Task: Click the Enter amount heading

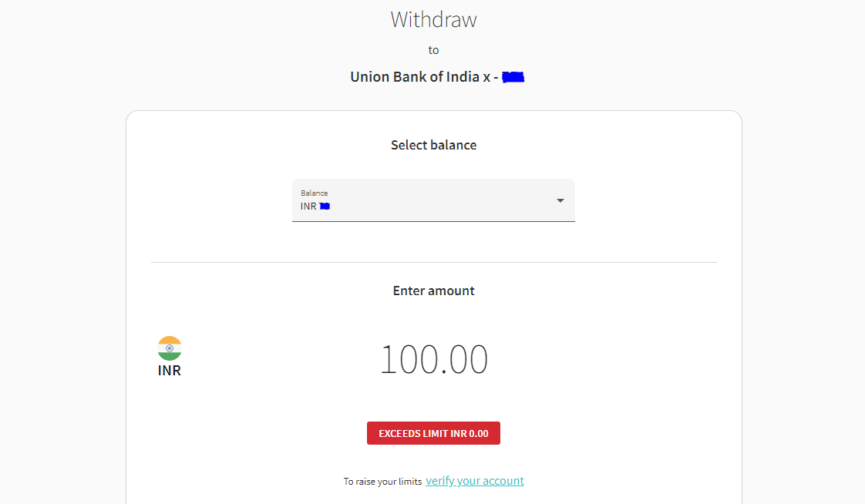Action: [433, 291]
